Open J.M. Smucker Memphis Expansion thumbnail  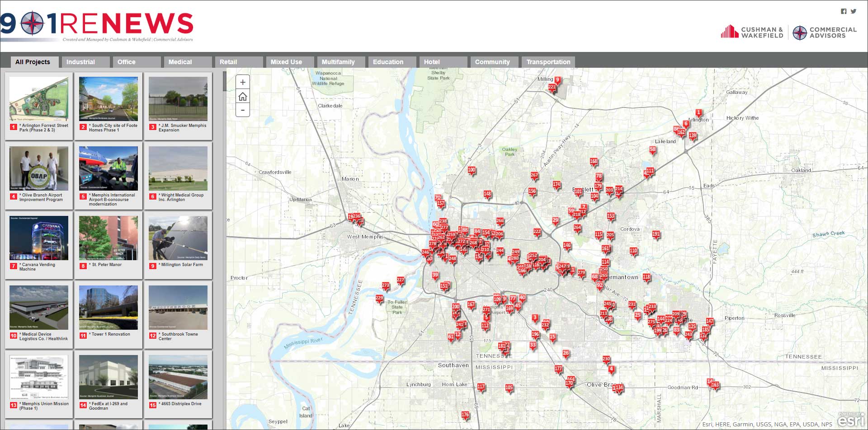coord(178,99)
